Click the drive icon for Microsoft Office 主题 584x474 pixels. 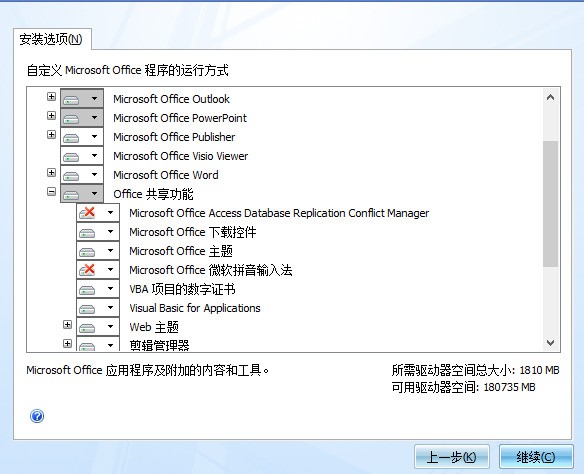coord(87,252)
